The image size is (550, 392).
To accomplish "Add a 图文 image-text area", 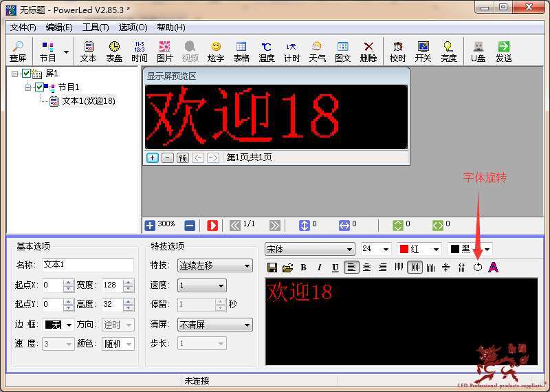I will tap(342, 52).
